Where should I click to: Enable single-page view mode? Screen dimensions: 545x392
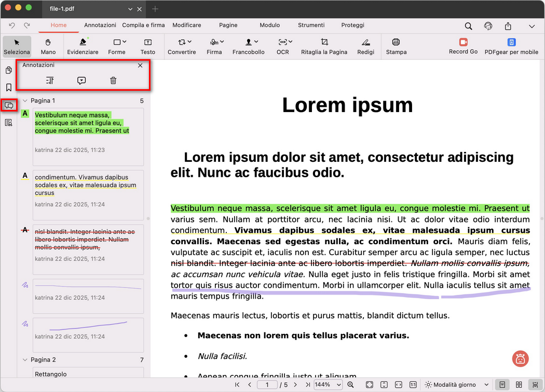pos(502,385)
